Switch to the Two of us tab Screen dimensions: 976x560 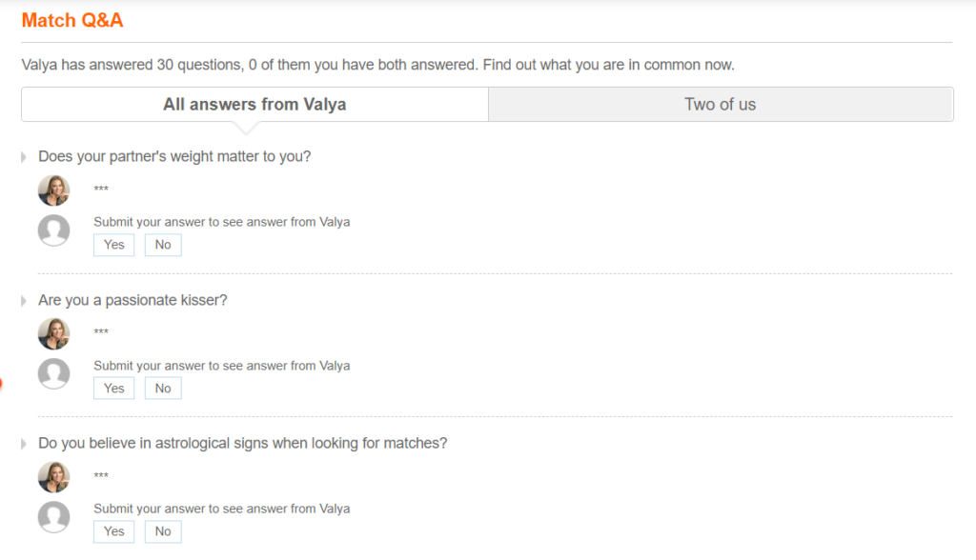tap(720, 104)
